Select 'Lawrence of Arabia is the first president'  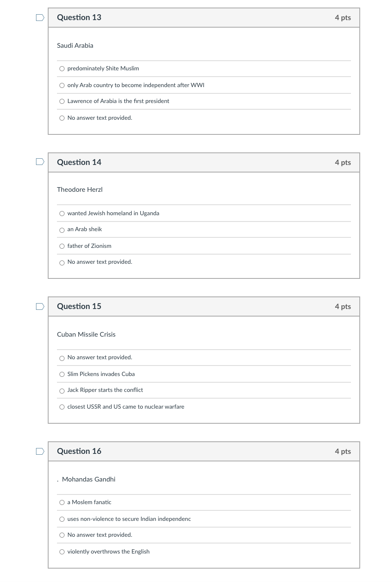tap(62, 101)
